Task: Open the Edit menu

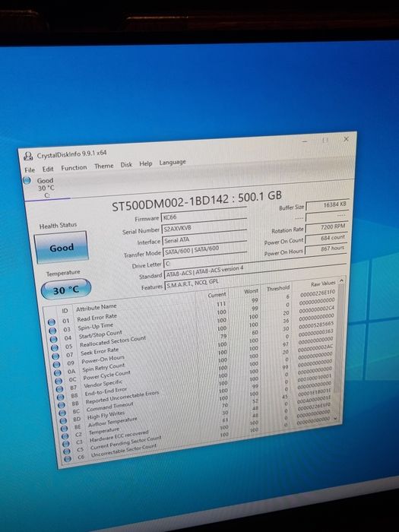Action: tap(48, 169)
